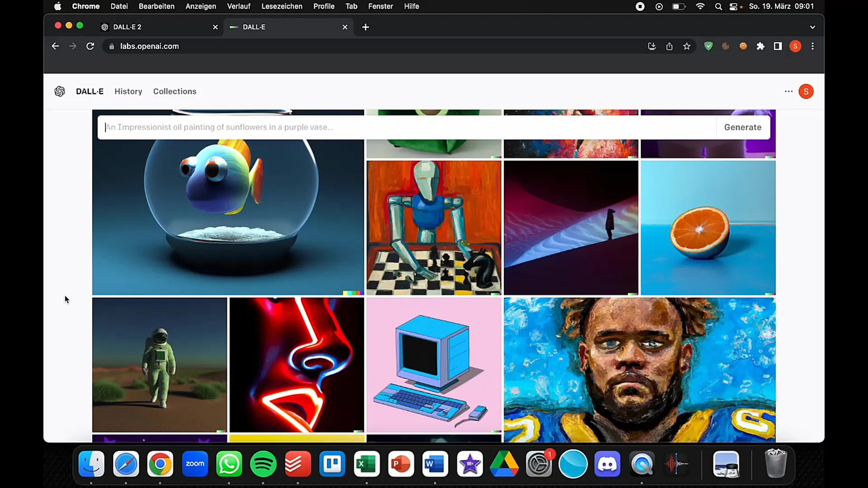Open WhatsApp from the dock
The width and height of the screenshot is (868, 488).
point(230,464)
